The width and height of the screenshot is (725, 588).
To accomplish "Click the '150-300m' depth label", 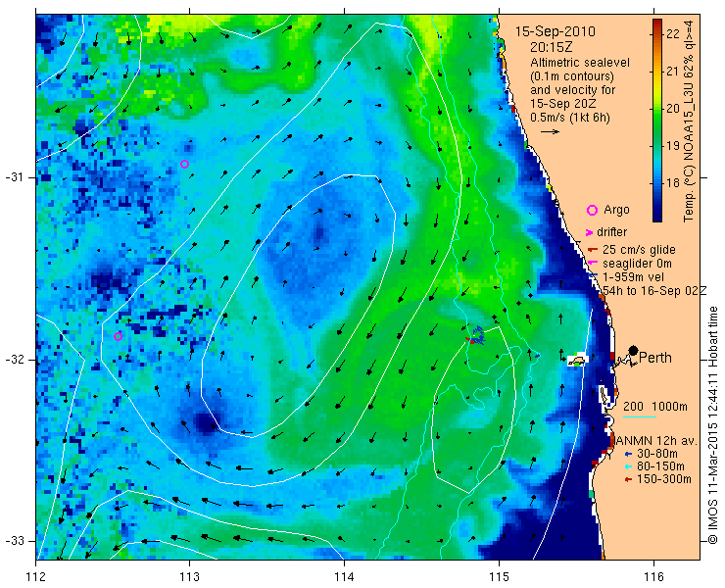I will (x=664, y=479).
